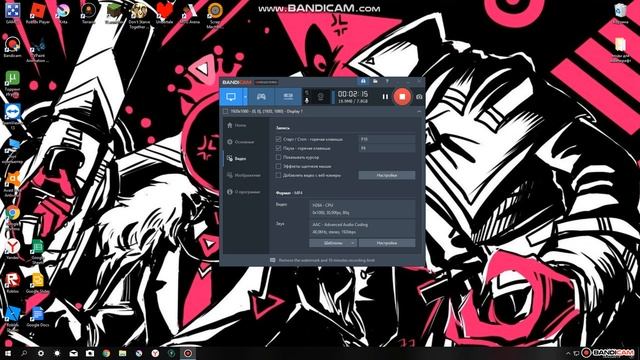This screenshot has width=640, height=360.
Task: Open Recycle Bin on the desktop
Action: coord(620,13)
